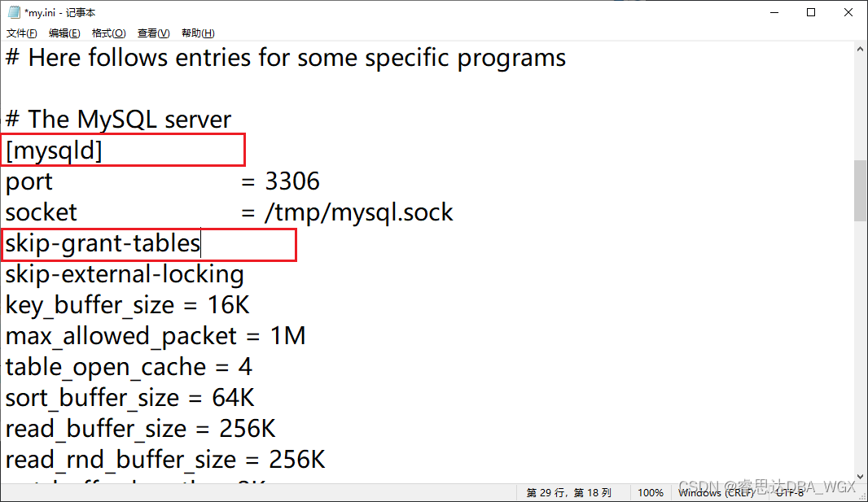Click the vertical scrollbar up arrow
Screen dimensions: 868x502
(x=860, y=49)
